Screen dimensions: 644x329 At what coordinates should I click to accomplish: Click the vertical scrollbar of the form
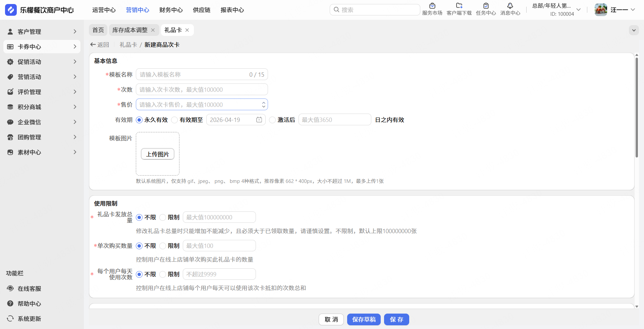[x=637, y=107]
